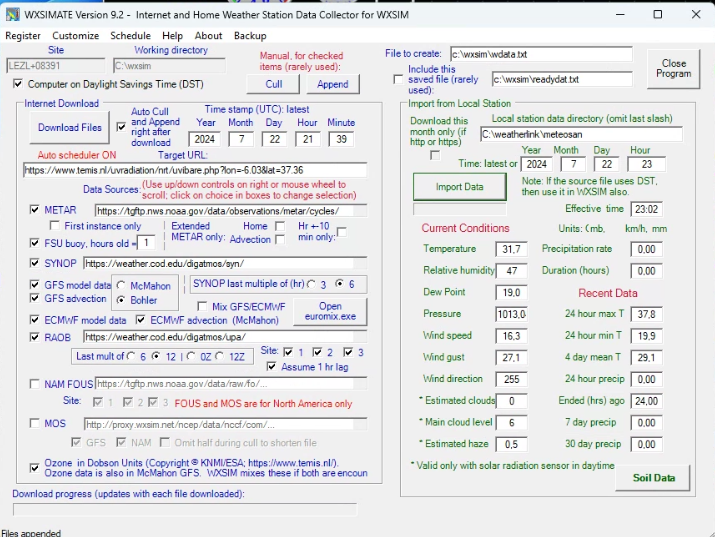Screen dimensions: 715x537
Task: Click the Close Program button
Action: click(x=674, y=69)
